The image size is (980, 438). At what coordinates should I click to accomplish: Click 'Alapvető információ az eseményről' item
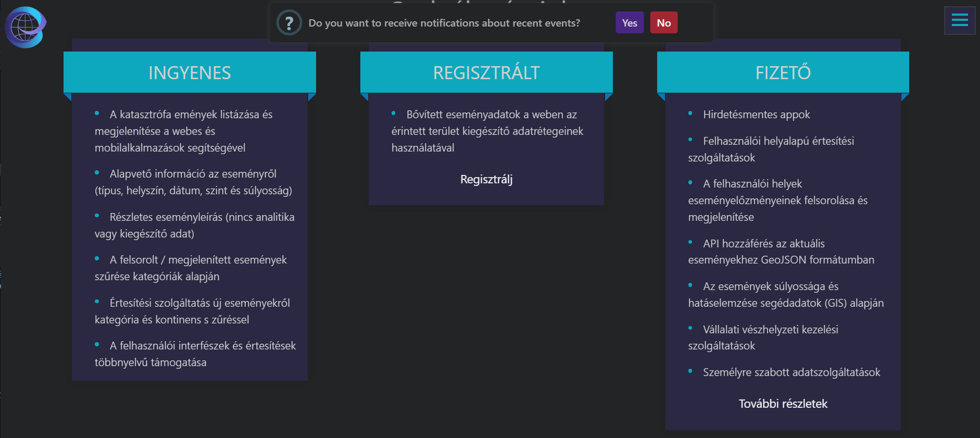pyautogui.click(x=193, y=182)
